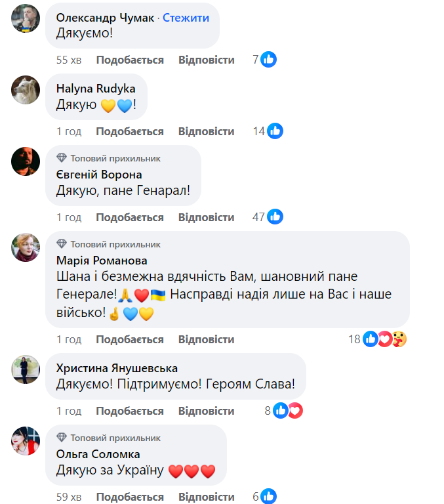Reply to Євгеній Ворона's comment
This screenshot has width=444, height=504.
(206, 217)
